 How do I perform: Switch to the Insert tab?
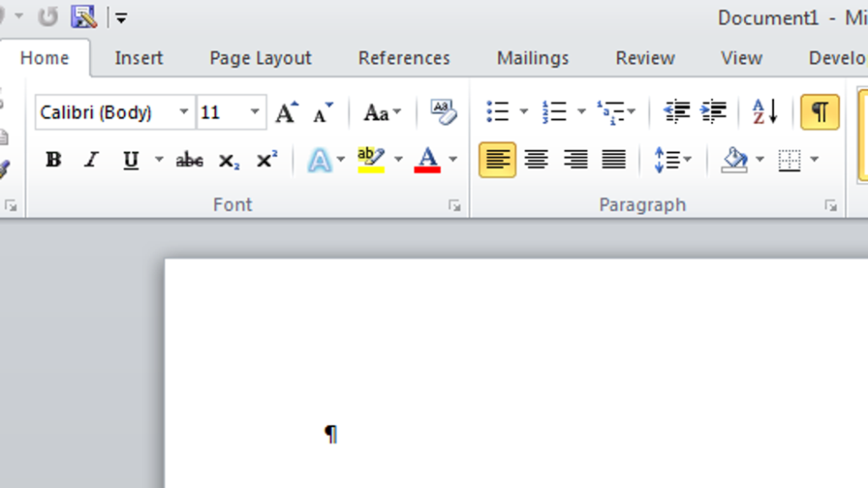[x=139, y=58]
